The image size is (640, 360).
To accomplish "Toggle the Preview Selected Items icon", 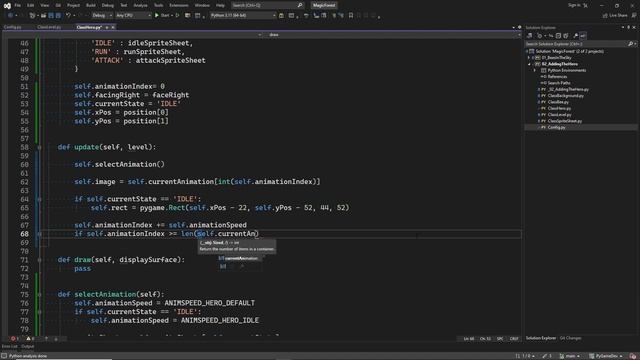I will point(583,36).
